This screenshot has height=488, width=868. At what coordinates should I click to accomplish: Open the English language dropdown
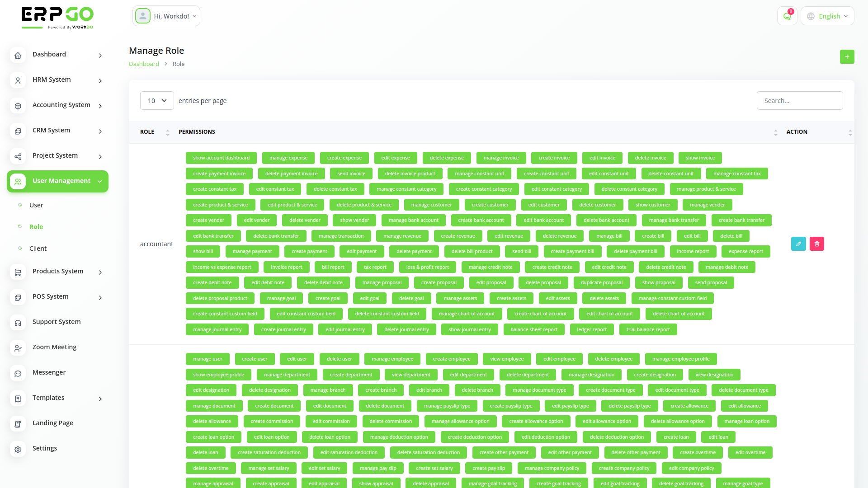pyautogui.click(x=827, y=16)
